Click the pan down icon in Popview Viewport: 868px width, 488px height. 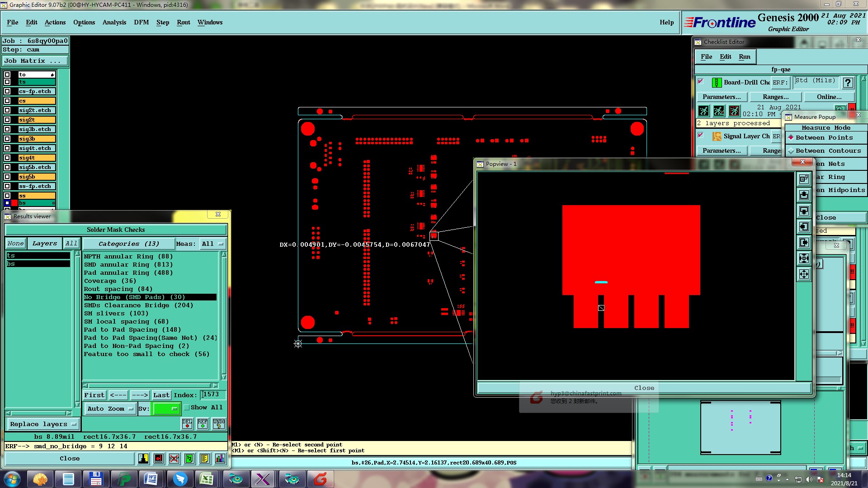[x=804, y=211]
